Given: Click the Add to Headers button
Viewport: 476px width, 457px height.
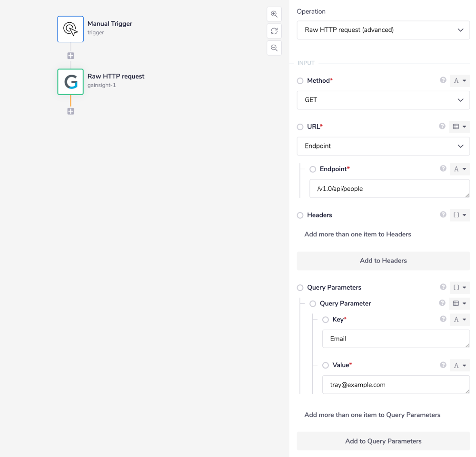Looking at the screenshot, I should click(383, 261).
